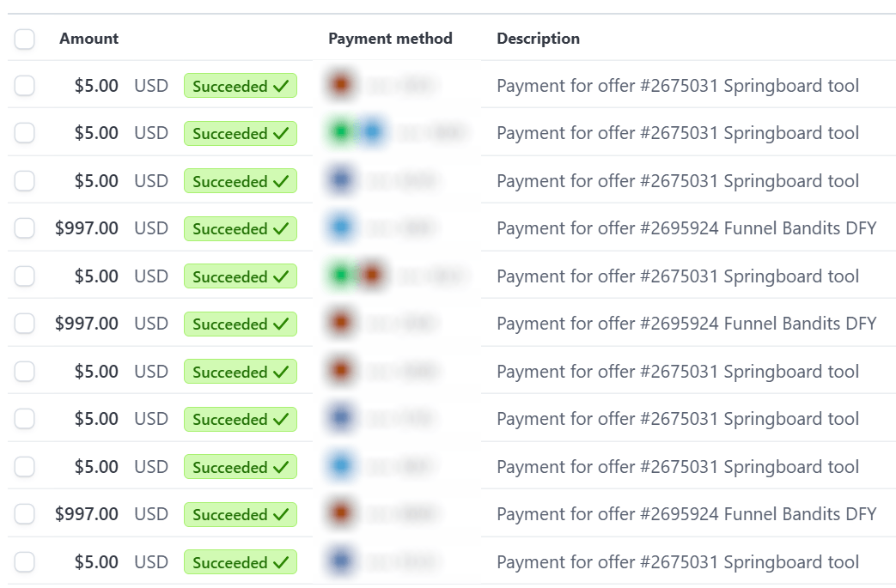
Task: Click the Succeeded badge in the bottom row
Action: point(241,562)
